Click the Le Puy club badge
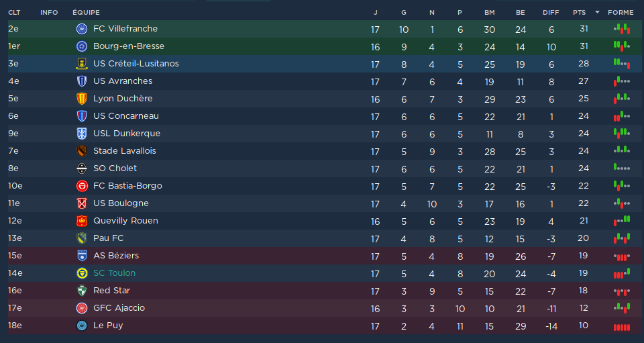The image size is (644, 343). coord(82,326)
